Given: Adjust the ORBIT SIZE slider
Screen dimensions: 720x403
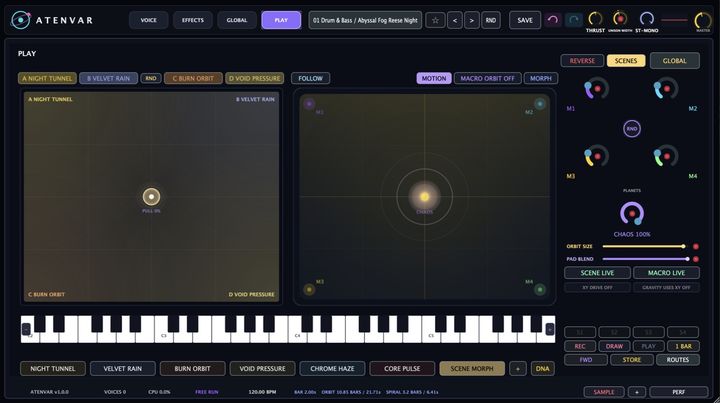Looking at the screenshot, I should (x=643, y=246).
